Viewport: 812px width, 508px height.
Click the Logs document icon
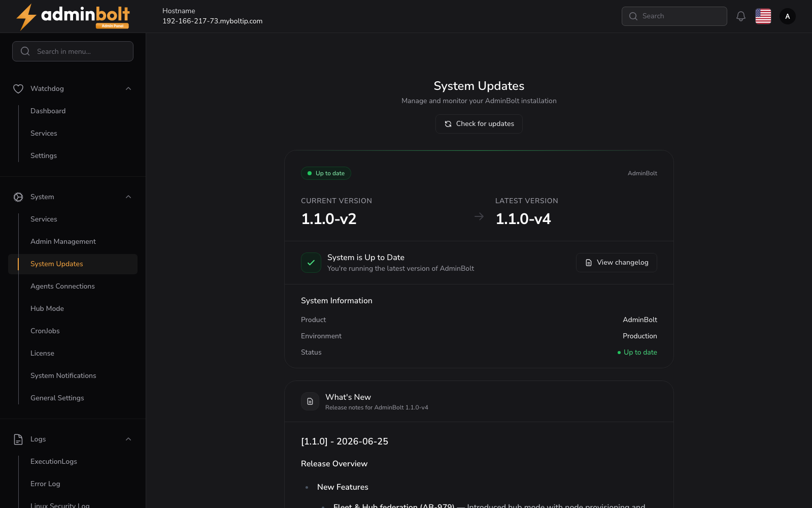coord(18,439)
